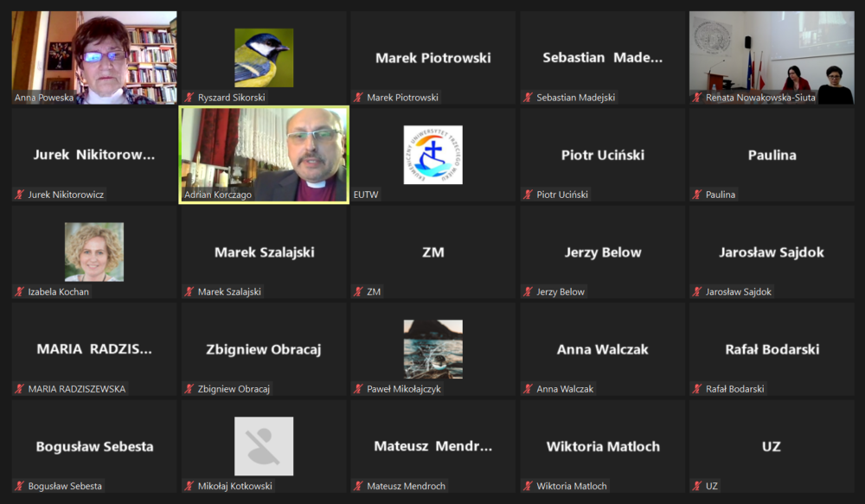Click muted mic icon beside Wiktoria Matloch label

(528, 486)
